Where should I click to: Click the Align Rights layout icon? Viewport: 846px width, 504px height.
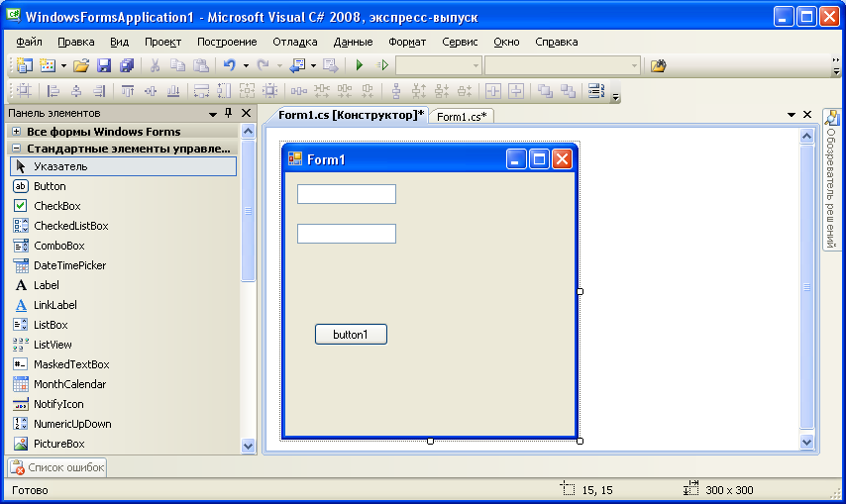pyautogui.click(x=99, y=91)
